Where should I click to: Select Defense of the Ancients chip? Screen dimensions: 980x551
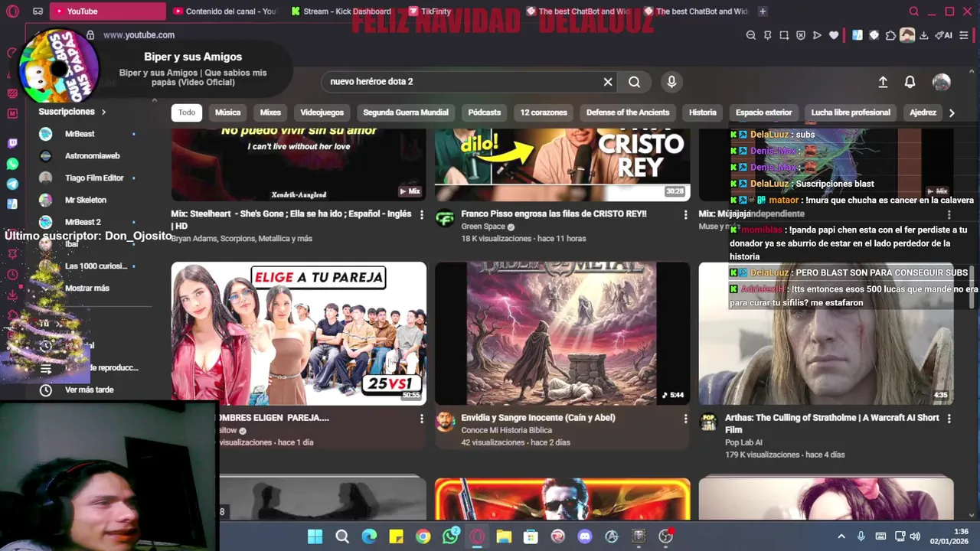[x=628, y=112]
